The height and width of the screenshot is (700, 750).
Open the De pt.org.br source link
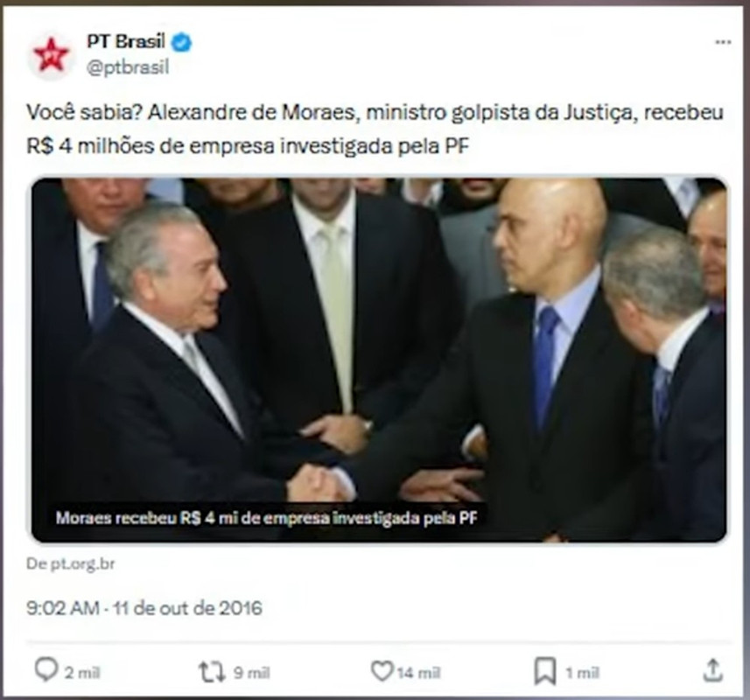tap(71, 563)
